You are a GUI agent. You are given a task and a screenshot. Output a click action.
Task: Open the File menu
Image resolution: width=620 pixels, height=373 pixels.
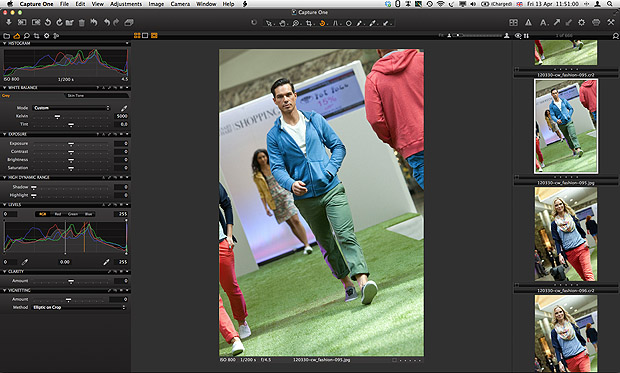click(64, 4)
